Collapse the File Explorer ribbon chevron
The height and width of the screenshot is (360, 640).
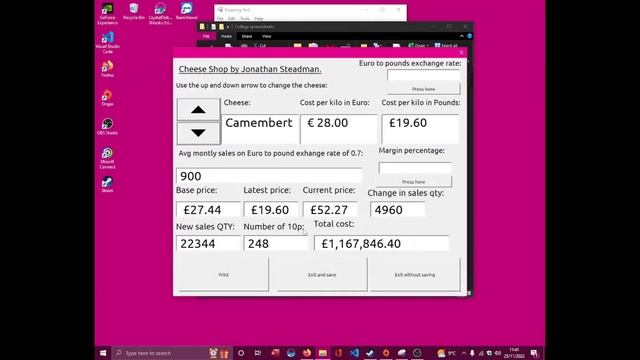tap(462, 36)
